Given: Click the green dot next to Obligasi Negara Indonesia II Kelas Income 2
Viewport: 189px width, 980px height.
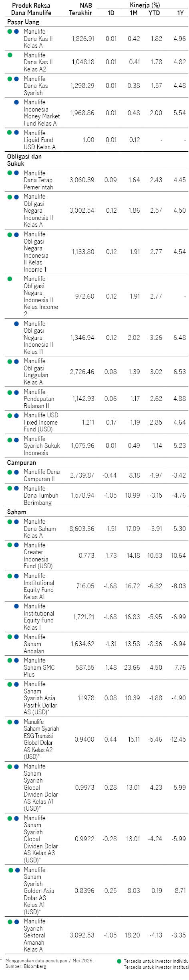Looking at the screenshot, I should click(x=10, y=279).
